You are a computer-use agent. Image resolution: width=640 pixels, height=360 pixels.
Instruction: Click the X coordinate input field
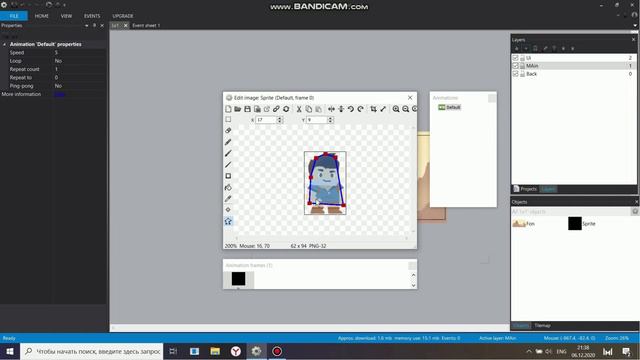266,120
